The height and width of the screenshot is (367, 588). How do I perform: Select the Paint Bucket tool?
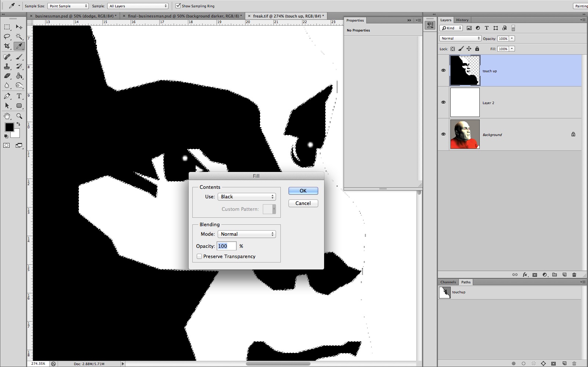coord(19,76)
